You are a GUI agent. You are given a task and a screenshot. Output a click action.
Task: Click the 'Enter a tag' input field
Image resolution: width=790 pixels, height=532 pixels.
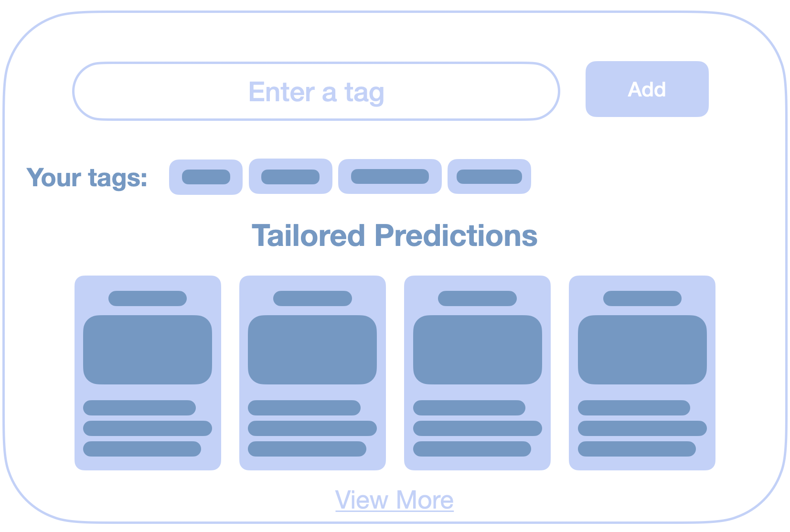[x=316, y=91]
